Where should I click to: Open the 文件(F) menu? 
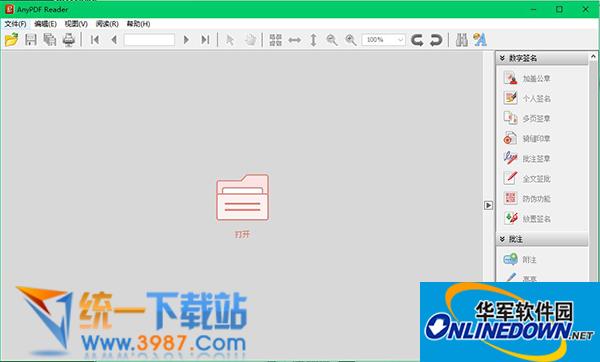[15, 24]
